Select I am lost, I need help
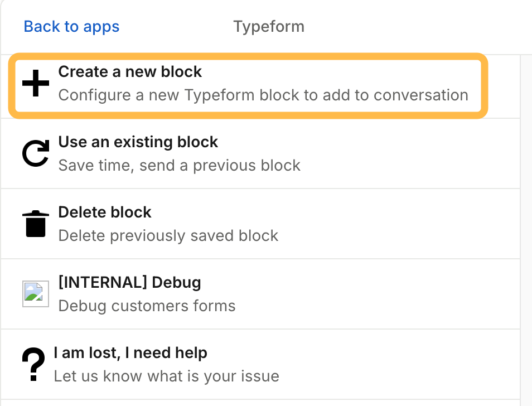The width and height of the screenshot is (532, 406). (130, 352)
